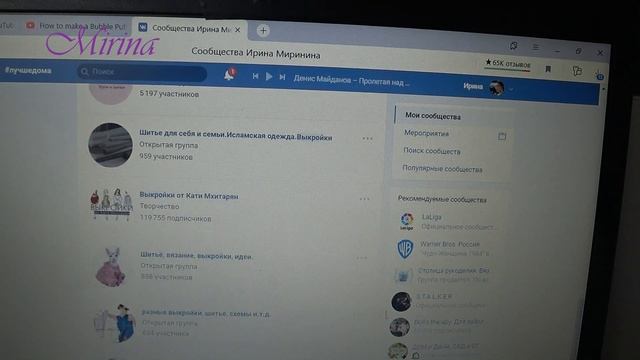Open the 65K отзывов rating badge

507,63
